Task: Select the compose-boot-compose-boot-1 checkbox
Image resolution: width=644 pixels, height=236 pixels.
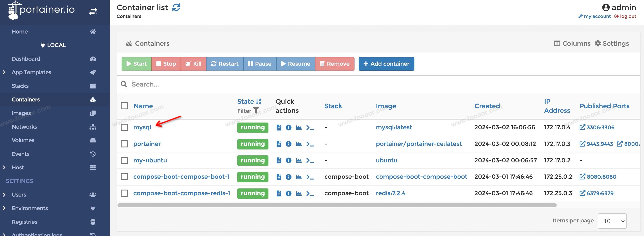Action: (124, 177)
